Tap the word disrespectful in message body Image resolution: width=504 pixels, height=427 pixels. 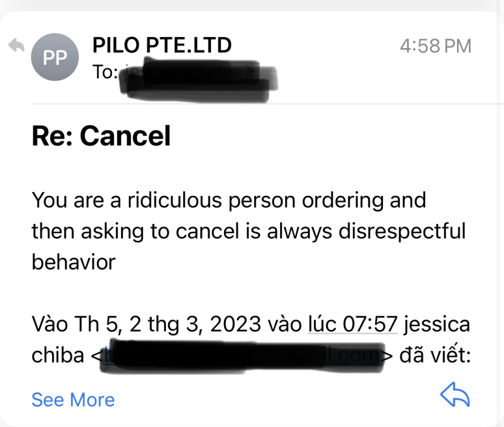coord(402,231)
